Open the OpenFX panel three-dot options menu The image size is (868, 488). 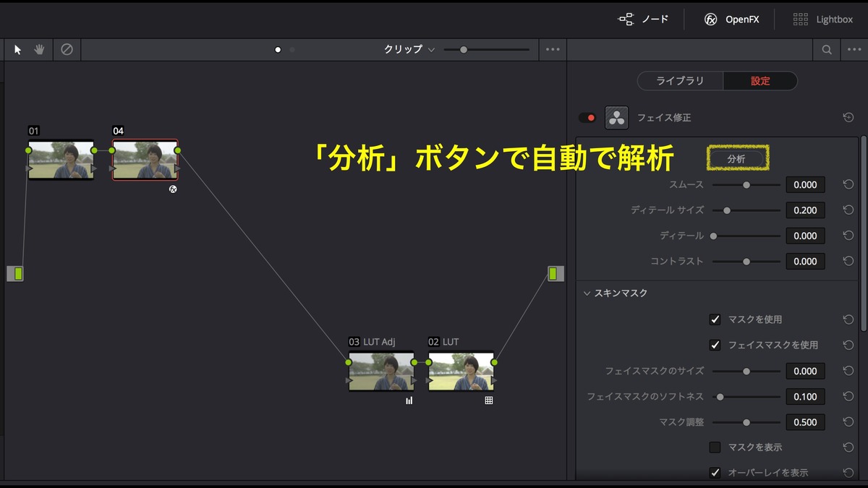(854, 50)
